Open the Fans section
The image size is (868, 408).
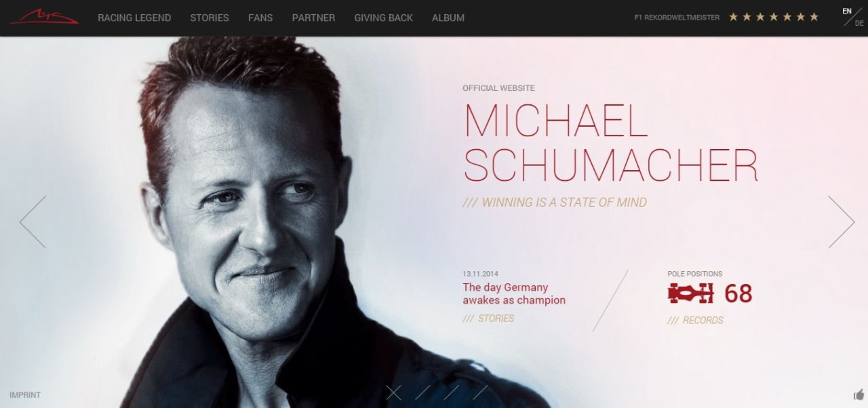point(260,18)
